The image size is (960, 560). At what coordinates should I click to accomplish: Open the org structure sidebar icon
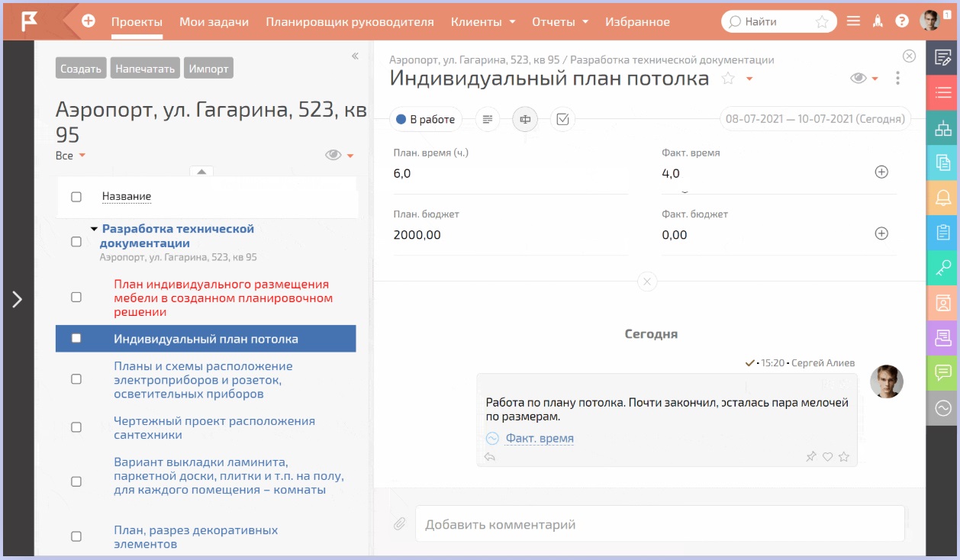pyautogui.click(x=942, y=128)
